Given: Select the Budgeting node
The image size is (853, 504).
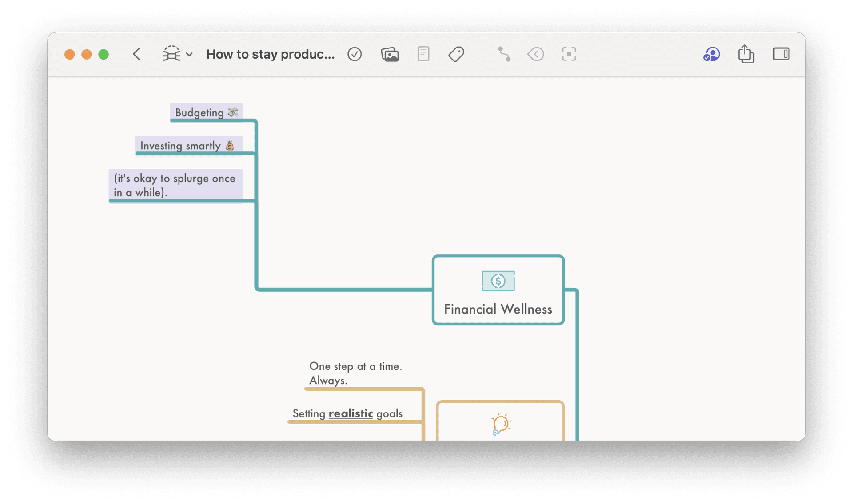Looking at the screenshot, I should [205, 112].
